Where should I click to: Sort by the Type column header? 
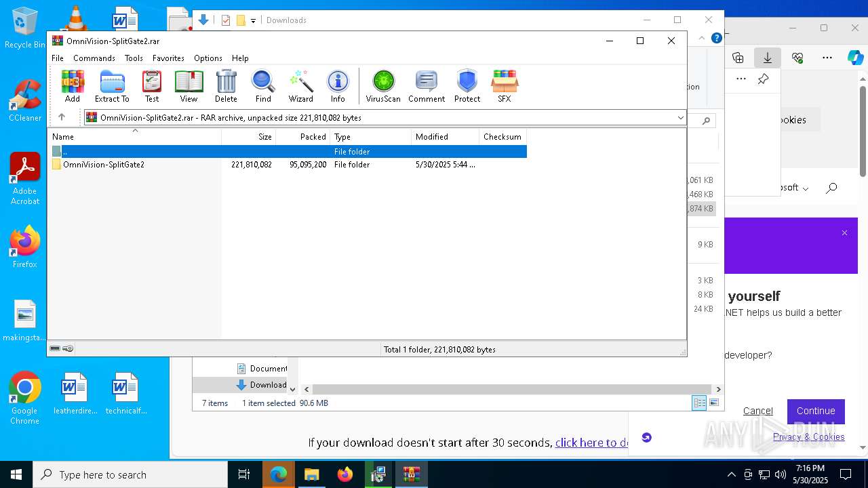371,136
